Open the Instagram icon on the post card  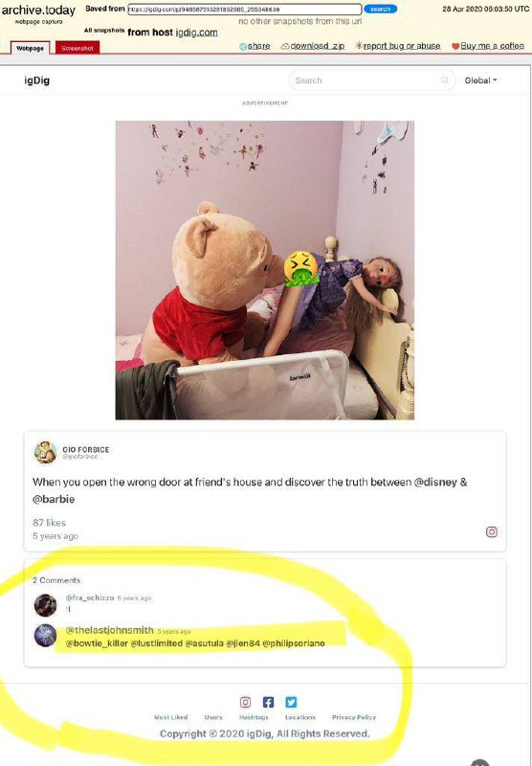492,532
